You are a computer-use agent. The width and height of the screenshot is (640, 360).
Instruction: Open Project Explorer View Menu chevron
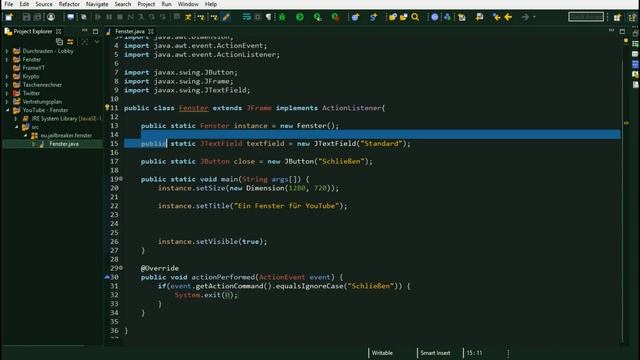97,42
